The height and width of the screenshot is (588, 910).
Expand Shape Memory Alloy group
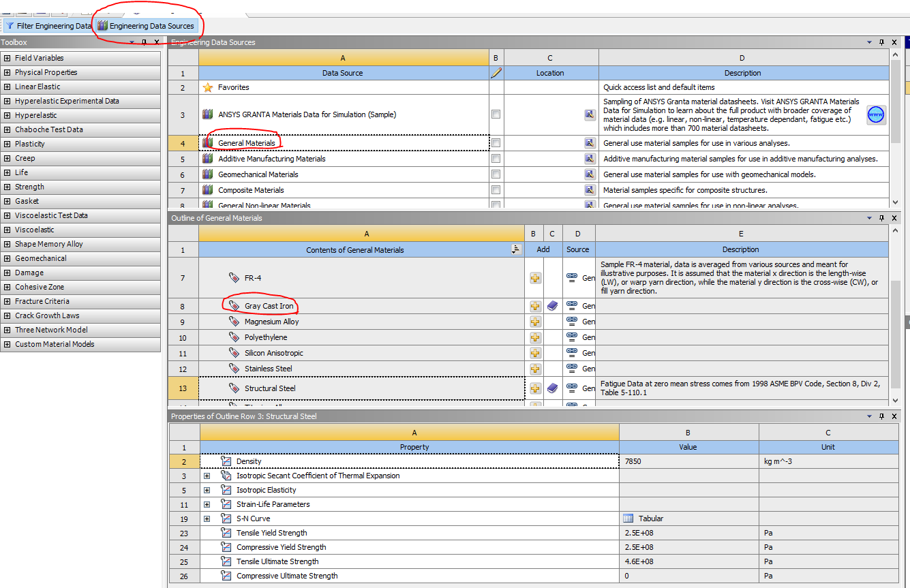click(7, 244)
